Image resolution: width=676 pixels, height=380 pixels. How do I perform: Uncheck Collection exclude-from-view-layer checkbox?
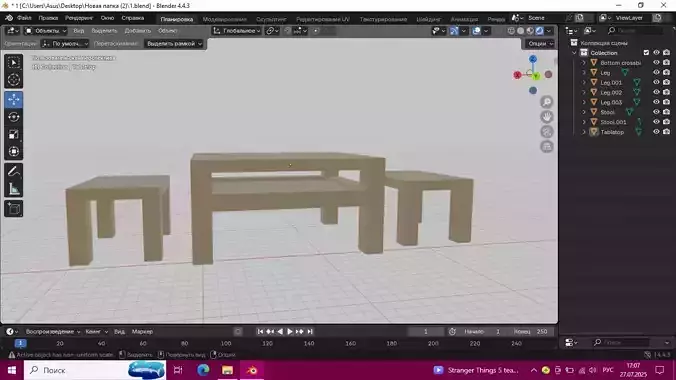[x=646, y=53]
